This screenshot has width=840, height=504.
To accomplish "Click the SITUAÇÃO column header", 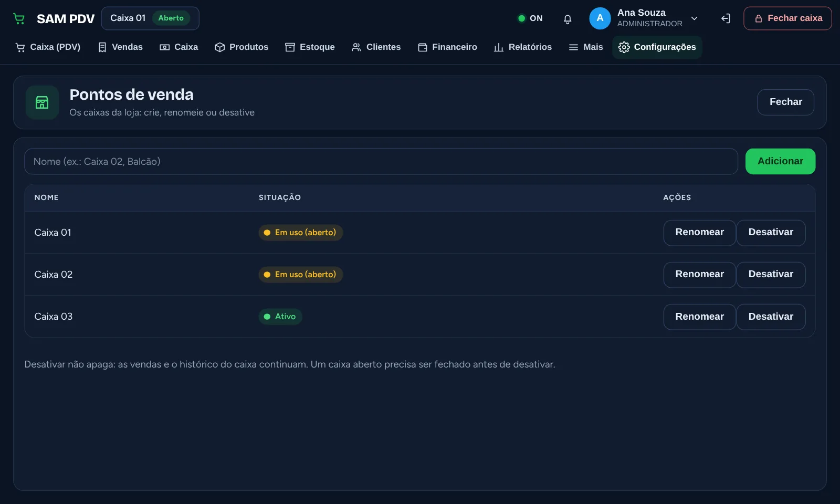I will (280, 198).
